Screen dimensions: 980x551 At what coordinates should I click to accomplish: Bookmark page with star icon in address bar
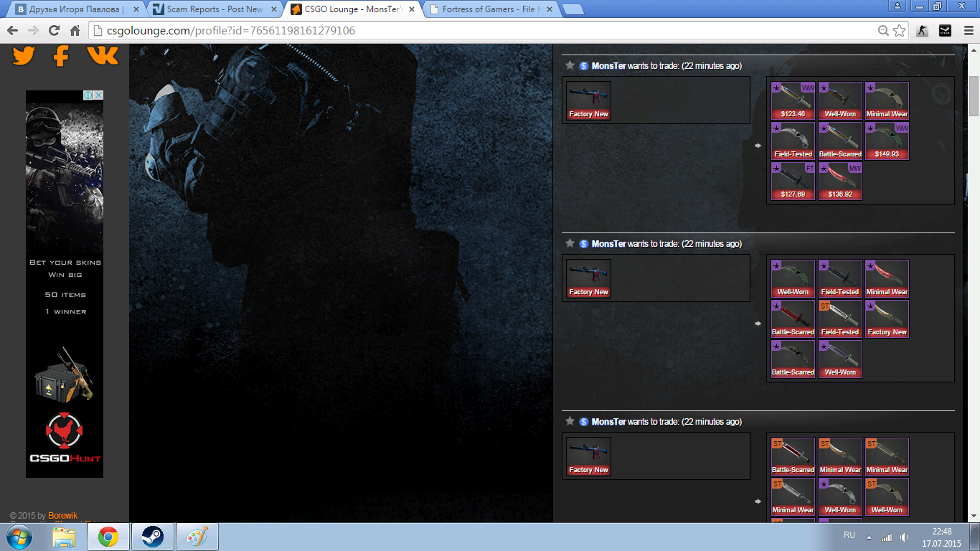tap(899, 31)
